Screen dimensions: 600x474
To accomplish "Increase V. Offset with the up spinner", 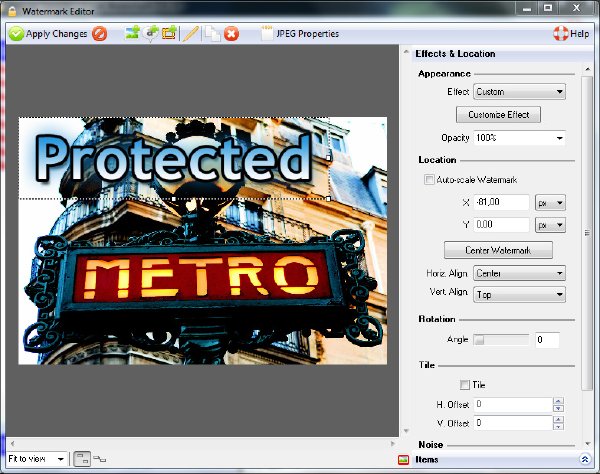I will pyautogui.click(x=558, y=420).
